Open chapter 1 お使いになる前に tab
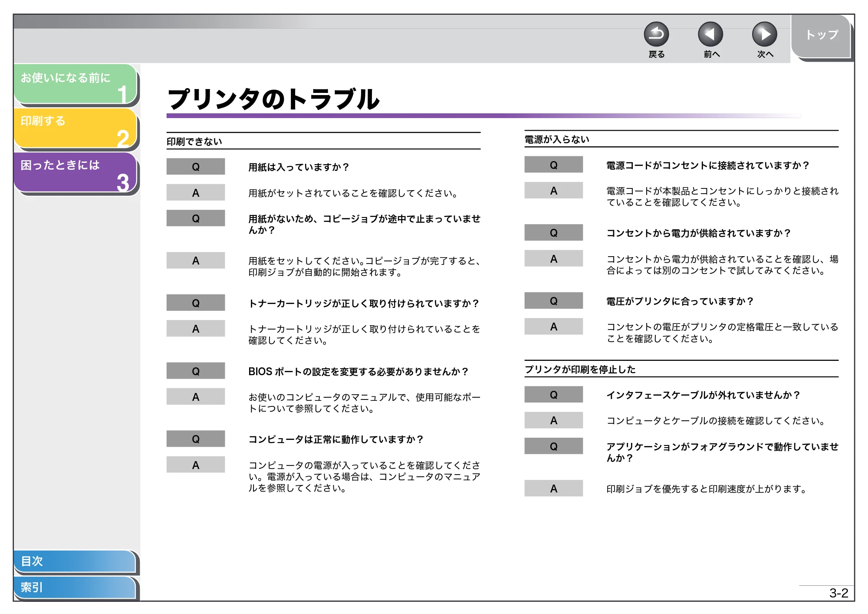Screen dimensions: 868x614 [x=76, y=84]
